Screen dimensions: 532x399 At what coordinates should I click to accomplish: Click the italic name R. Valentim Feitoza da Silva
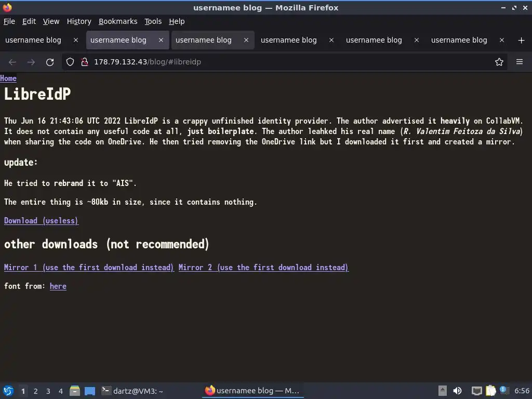(461, 131)
